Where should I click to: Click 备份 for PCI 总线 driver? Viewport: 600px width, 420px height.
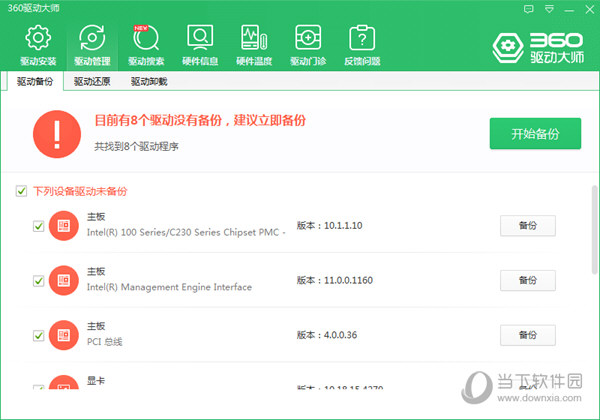[528, 335]
